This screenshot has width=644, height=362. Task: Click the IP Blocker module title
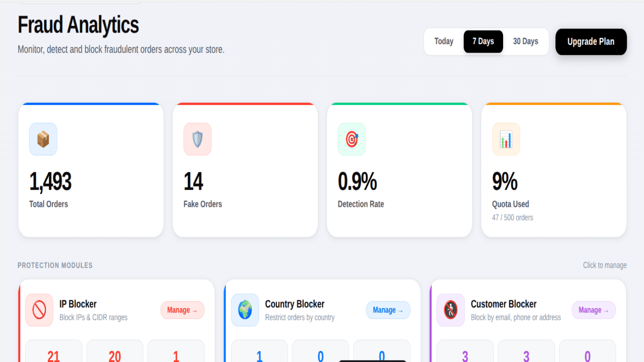pyautogui.click(x=78, y=304)
